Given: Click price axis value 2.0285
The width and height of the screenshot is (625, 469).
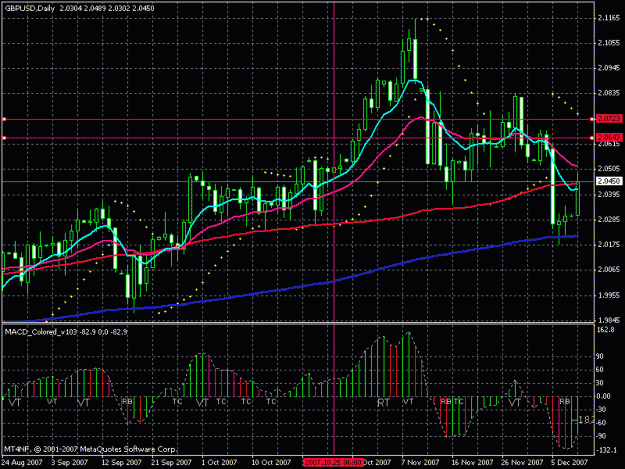Looking at the screenshot, I should click(x=609, y=219).
